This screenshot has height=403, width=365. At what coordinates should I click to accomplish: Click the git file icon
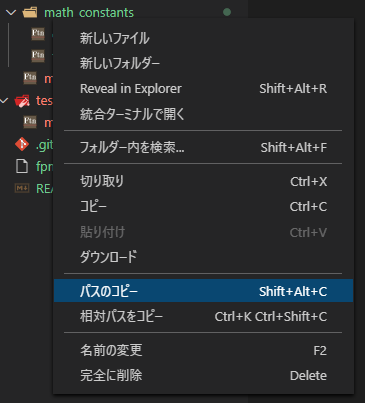[x=22, y=144]
